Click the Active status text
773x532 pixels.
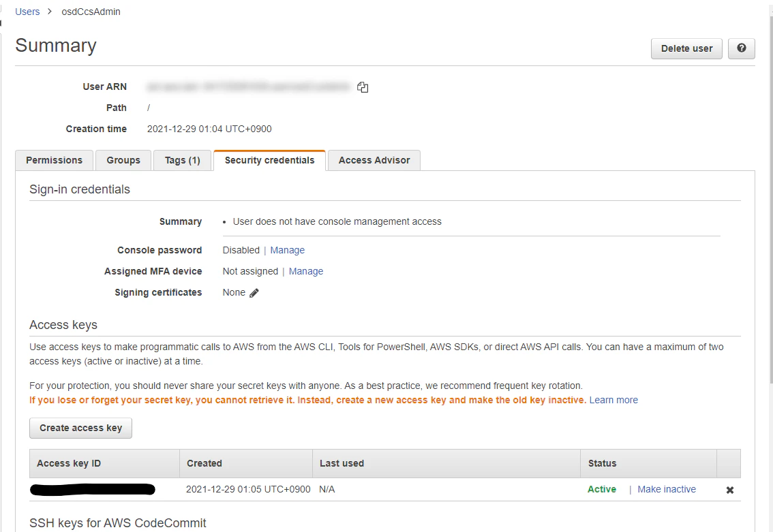tap(602, 489)
